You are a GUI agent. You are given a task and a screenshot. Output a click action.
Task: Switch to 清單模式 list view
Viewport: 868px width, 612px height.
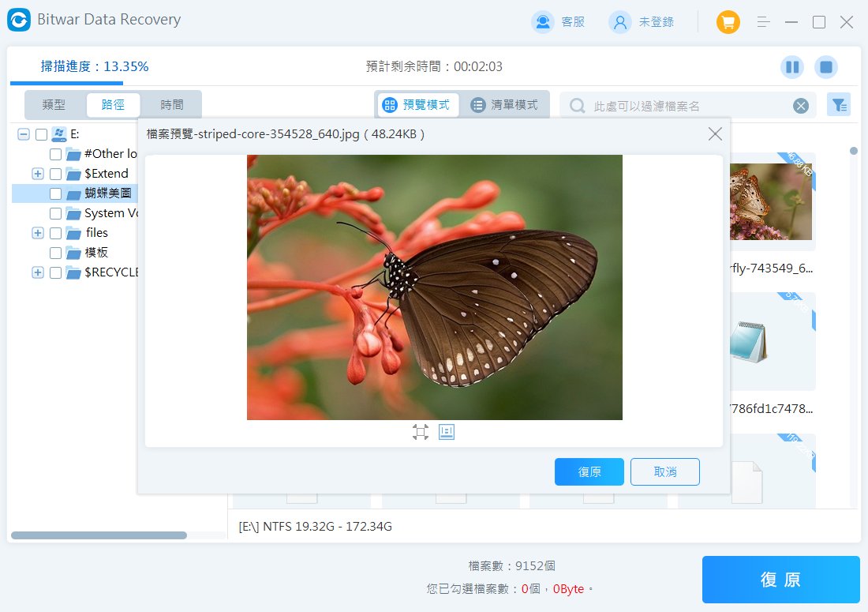(505, 105)
